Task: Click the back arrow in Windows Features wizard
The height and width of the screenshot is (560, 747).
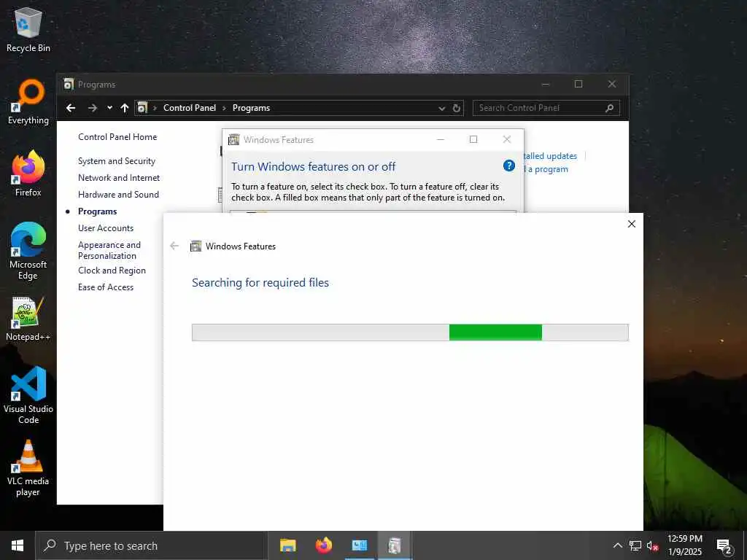Action: [174, 246]
